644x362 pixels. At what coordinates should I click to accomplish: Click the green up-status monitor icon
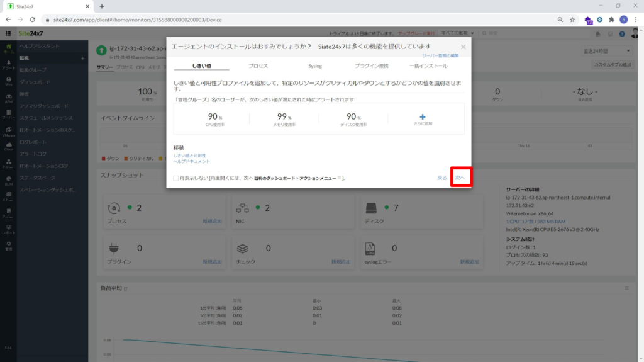tap(101, 50)
